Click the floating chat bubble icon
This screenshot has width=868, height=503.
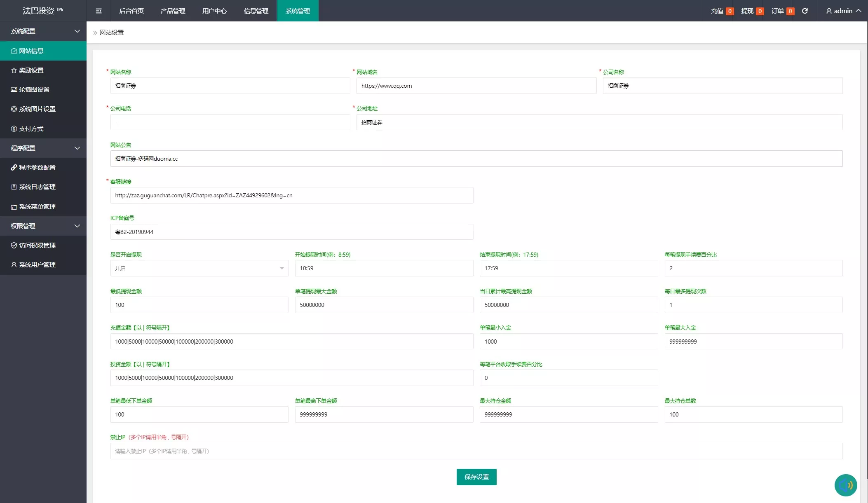point(845,485)
